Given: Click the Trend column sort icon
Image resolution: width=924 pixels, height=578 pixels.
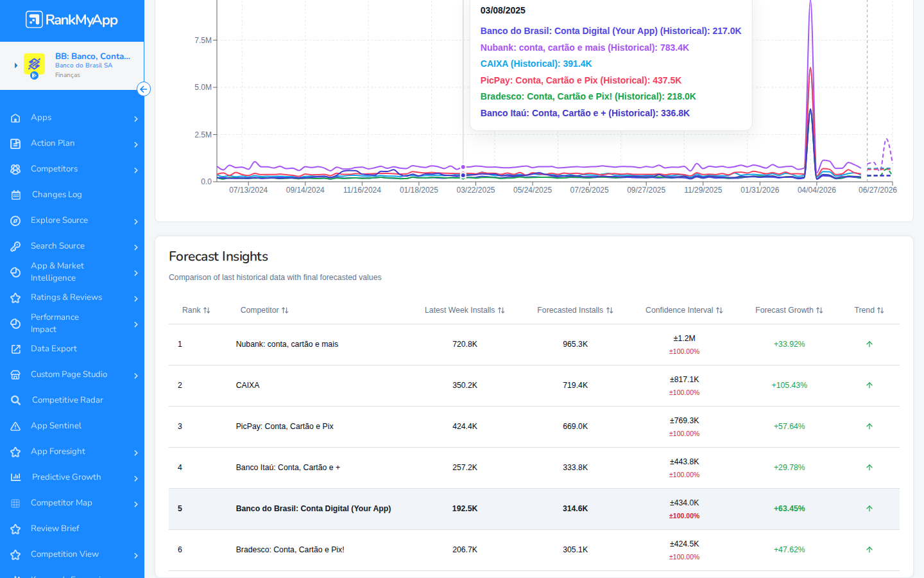Looking at the screenshot, I should (880, 310).
